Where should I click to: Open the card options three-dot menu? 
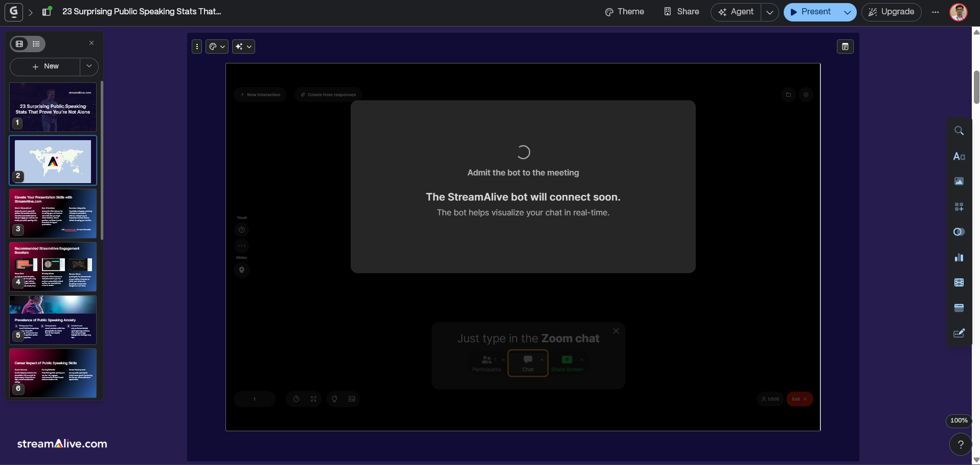(197, 47)
